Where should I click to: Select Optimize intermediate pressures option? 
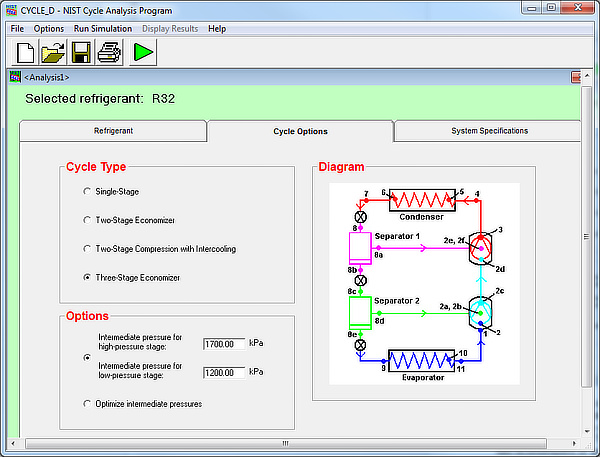pos(87,404)
